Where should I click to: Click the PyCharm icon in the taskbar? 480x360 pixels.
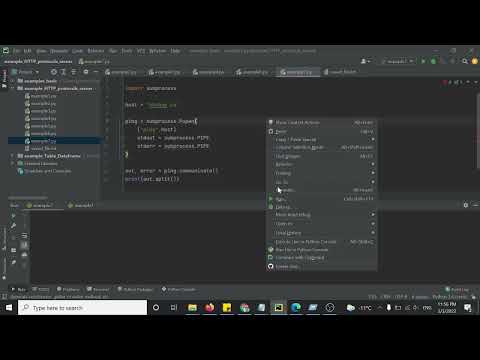(278, 307)
